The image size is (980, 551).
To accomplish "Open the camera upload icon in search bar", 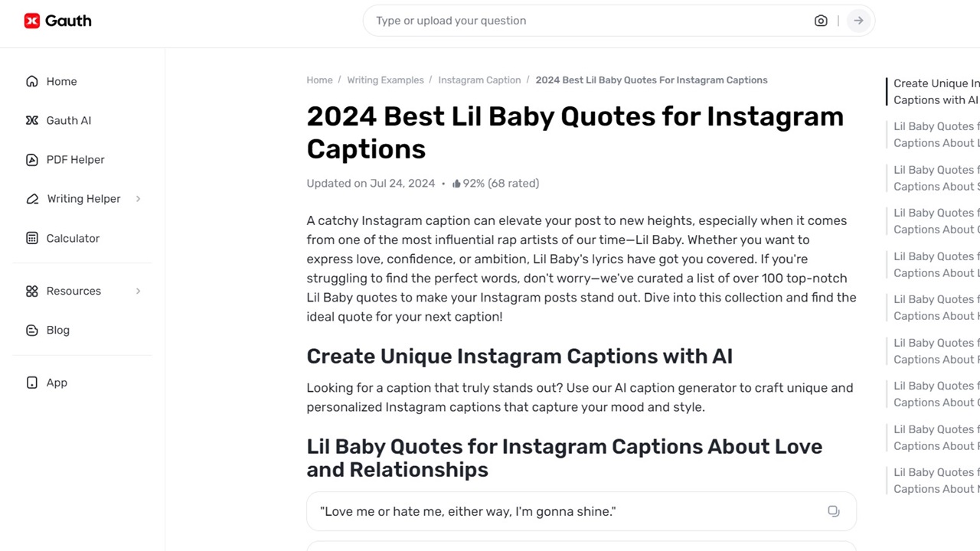I will [821, 21].
